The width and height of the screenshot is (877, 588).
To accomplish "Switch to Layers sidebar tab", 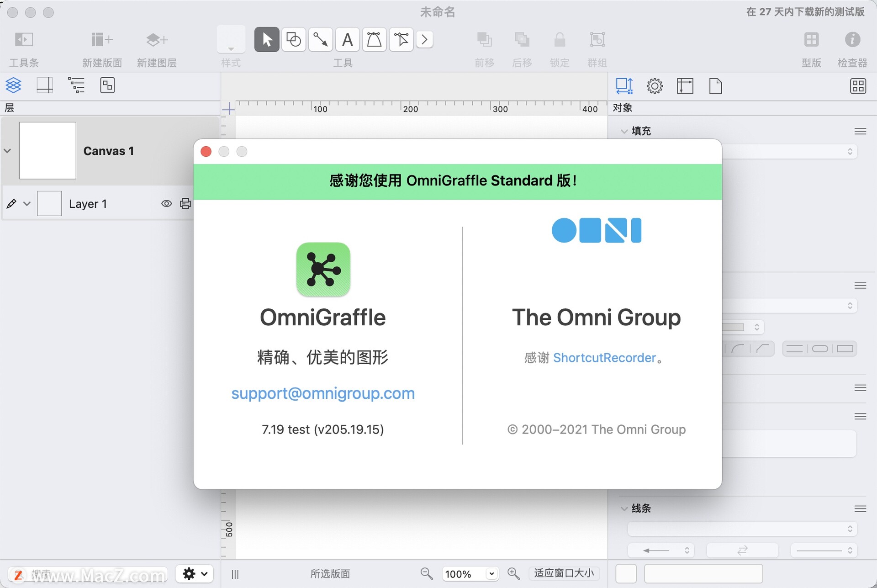I will 13,85.
